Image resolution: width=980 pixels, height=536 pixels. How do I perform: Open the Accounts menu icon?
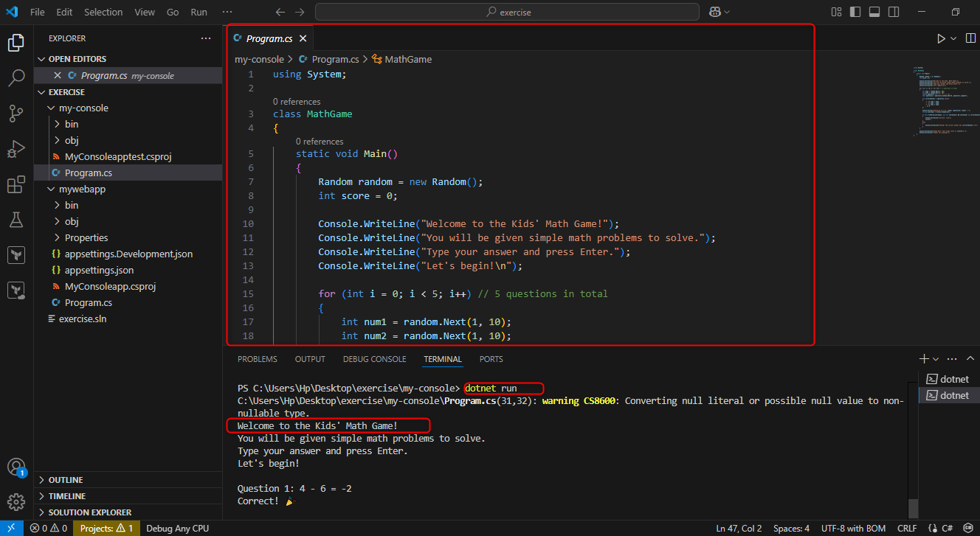pyautogui.click(x=16, y=467)
